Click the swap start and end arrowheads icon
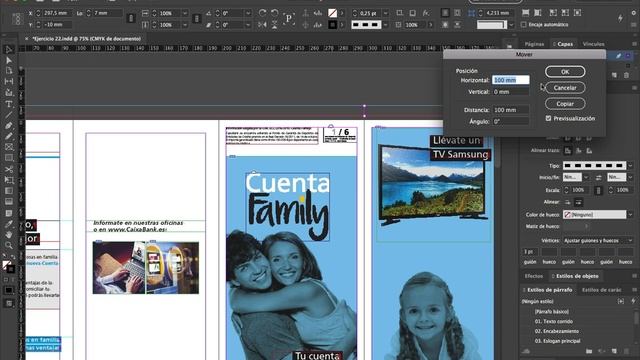The image size is (640, 360). 598,177
